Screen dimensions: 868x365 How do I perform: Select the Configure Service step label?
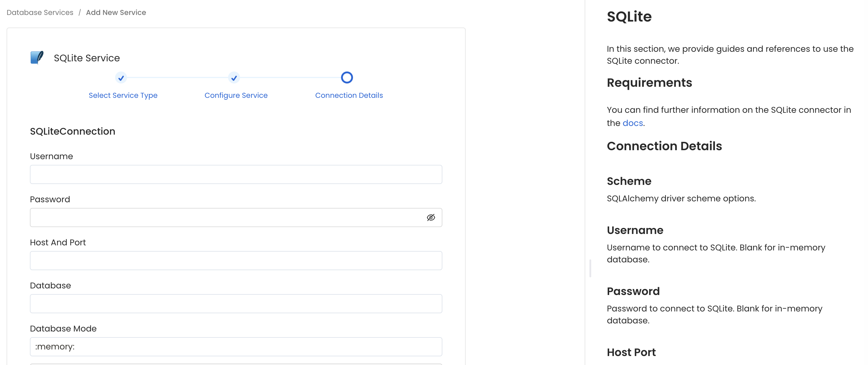236,95
